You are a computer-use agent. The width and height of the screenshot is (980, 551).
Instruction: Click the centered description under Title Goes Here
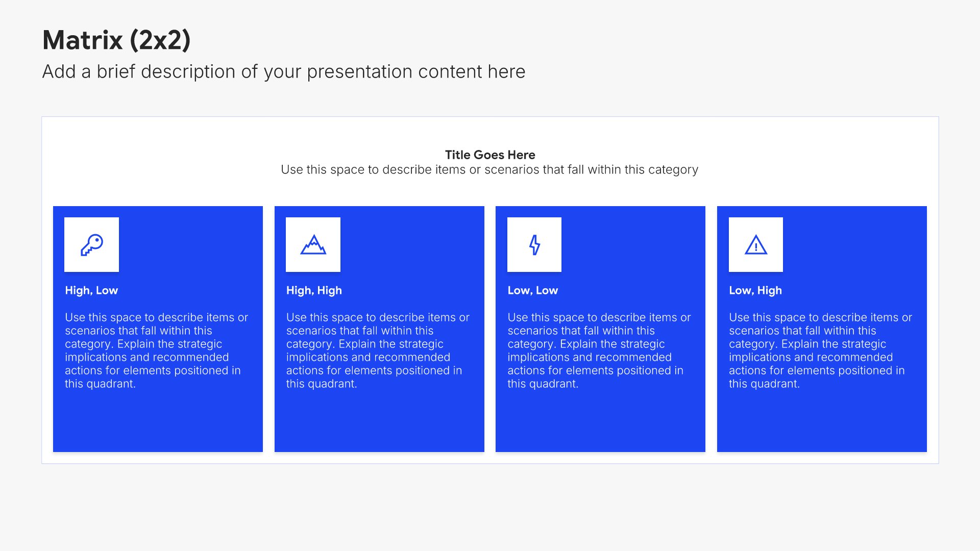[489, 170]
